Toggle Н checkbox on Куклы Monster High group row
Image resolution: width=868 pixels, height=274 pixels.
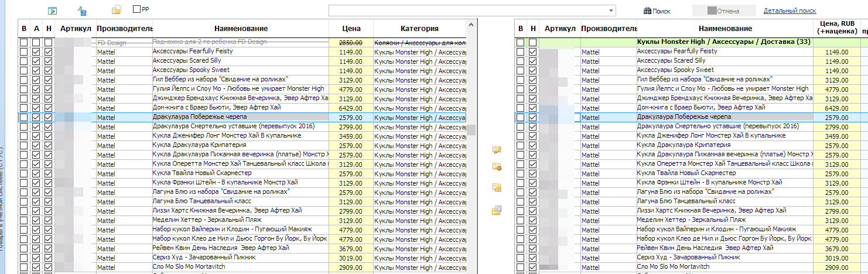click(532, 43)
